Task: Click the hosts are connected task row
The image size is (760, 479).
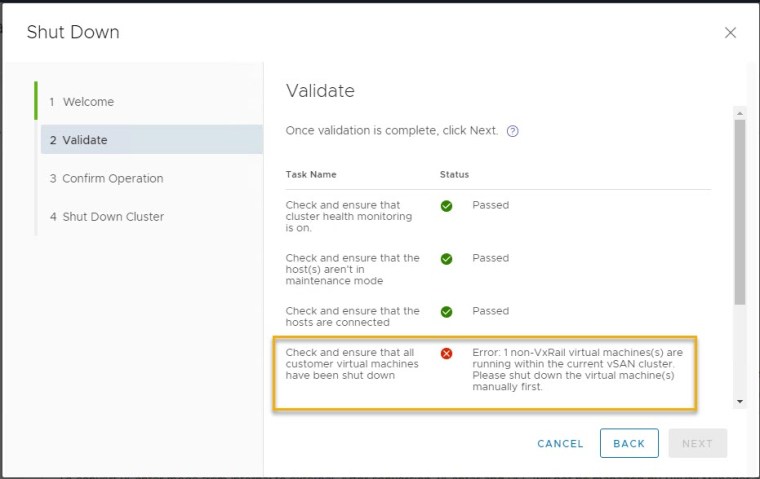Action: (352, 317)
